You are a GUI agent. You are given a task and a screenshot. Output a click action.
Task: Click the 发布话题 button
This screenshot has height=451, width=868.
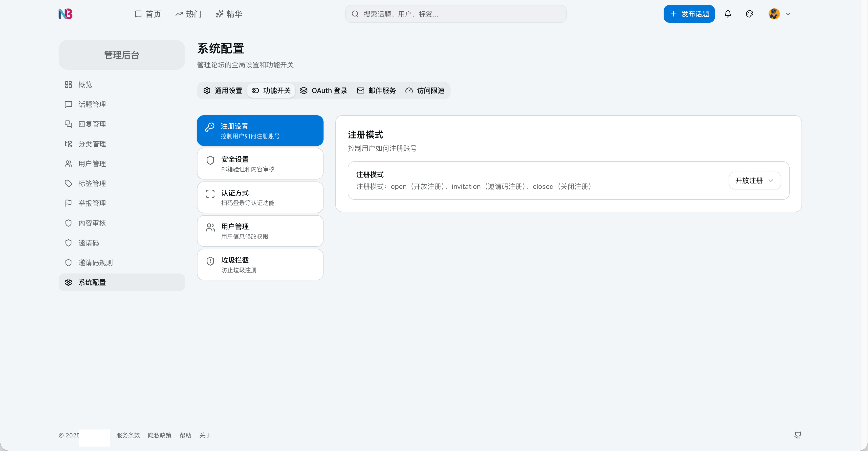pyautogui.click(x=689, y=14)
